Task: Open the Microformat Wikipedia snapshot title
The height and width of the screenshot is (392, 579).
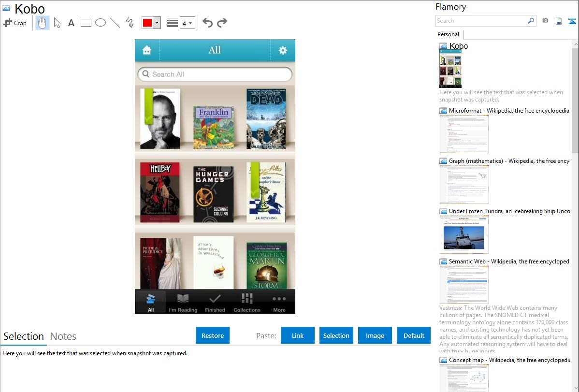Action: pos(509,111)
